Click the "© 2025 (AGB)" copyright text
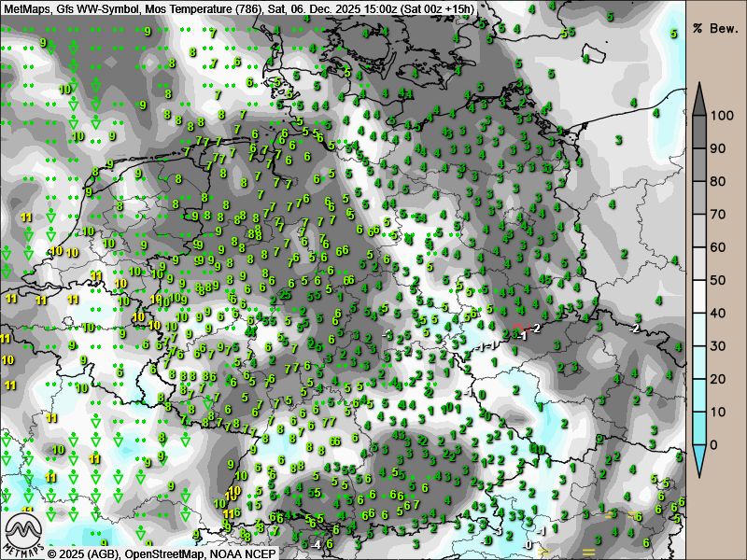Image resolution: width=747 pixels, height=560 pixels. point(84,553)
